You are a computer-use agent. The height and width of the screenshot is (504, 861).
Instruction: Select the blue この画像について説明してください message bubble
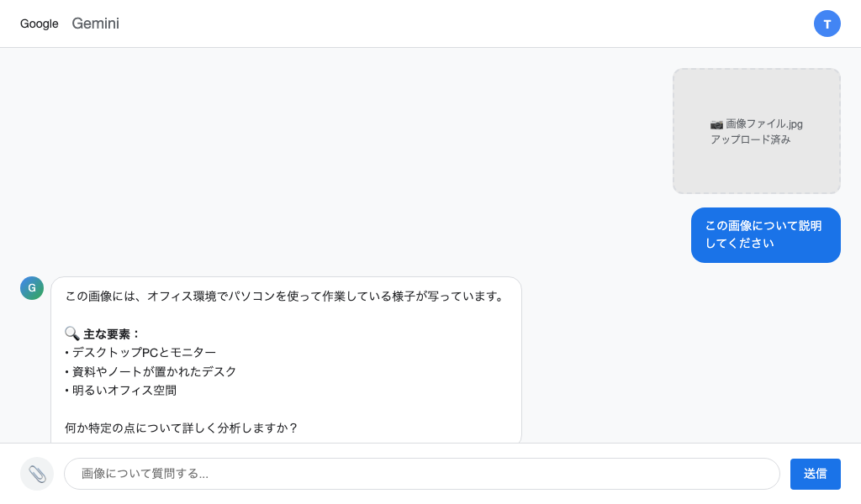pyautogui.click(x=765, y=235)
